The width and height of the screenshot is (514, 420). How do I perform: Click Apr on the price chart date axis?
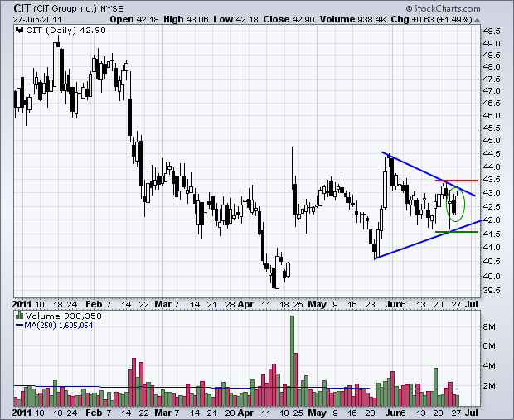pyautogui.click(x=245, y=304)
